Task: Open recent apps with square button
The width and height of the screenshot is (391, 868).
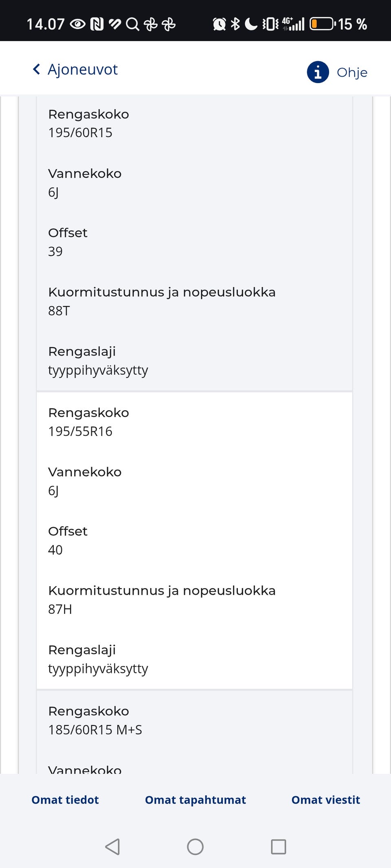Action: click(x=278, y=847)
